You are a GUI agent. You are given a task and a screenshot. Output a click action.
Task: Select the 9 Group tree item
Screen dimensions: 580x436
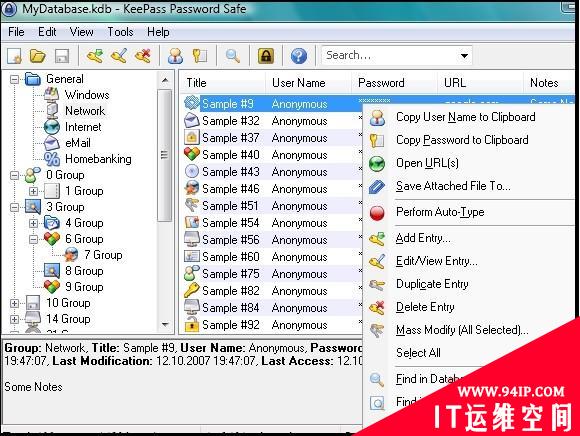click(84, 287)
